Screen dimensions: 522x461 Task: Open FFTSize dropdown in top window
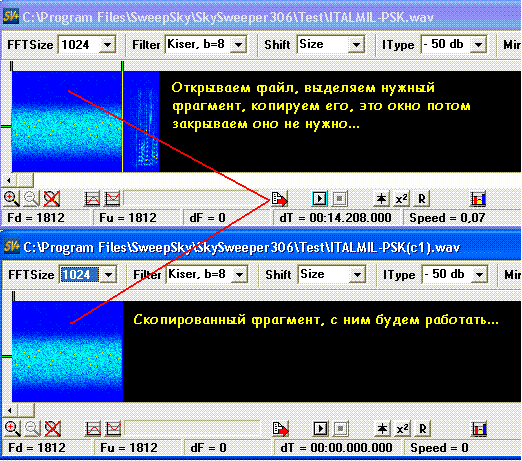(108, 45)
